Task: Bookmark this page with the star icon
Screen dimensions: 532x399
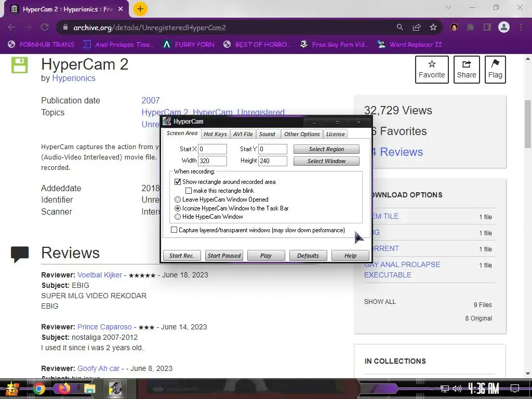Action: 433,28
